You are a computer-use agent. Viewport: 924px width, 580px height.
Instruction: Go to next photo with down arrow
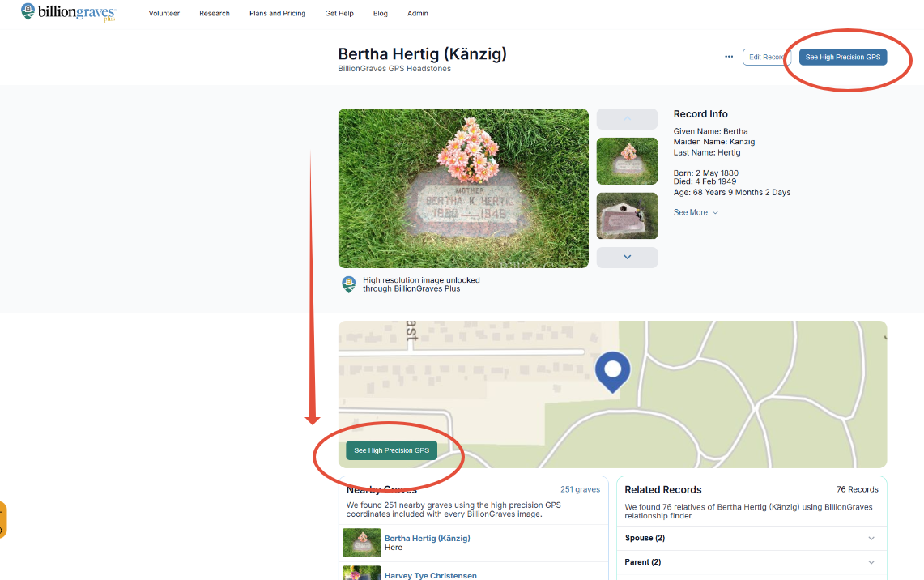pyautogui.click(x=627, y=257)
